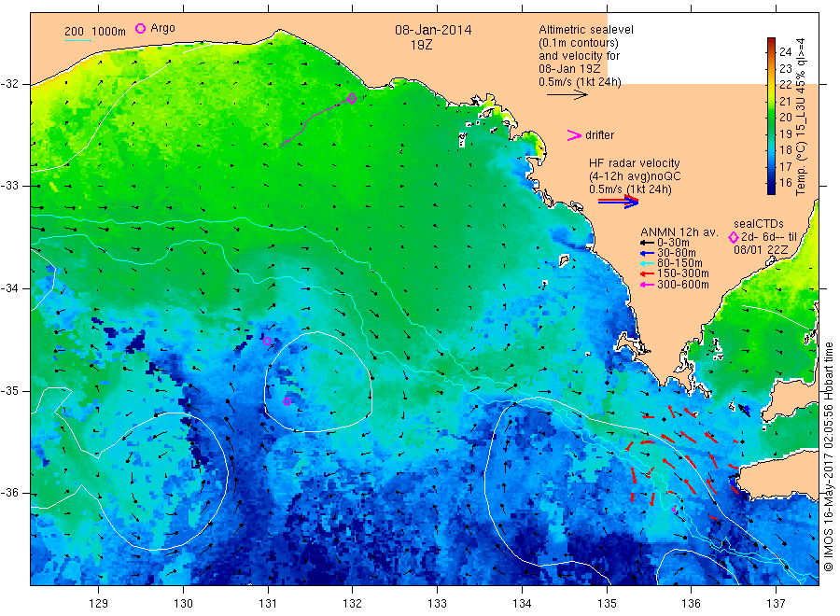Viewport: 840px width, 616px height.
Task: Click the red 150-300m ANMN arrow
Action: click(x=647, y=274)
